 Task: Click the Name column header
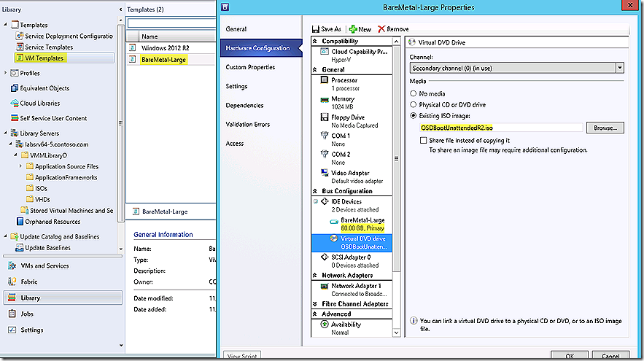tap(176, 36)
